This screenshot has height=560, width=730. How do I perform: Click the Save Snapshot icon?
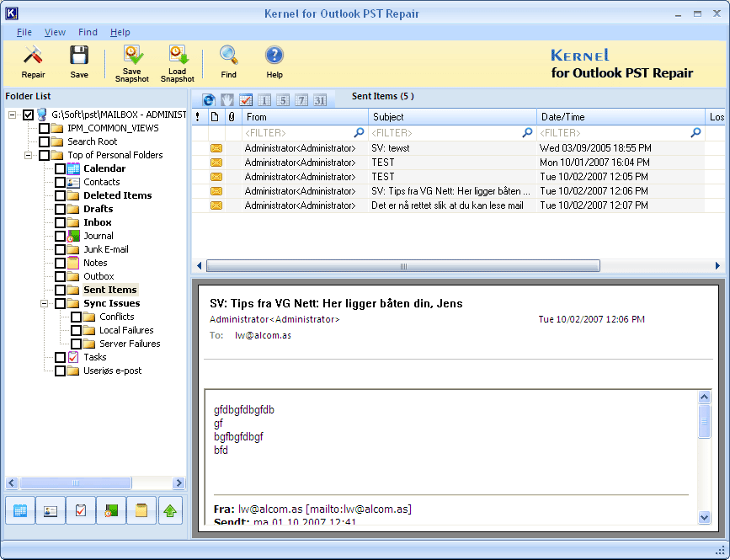133,55
